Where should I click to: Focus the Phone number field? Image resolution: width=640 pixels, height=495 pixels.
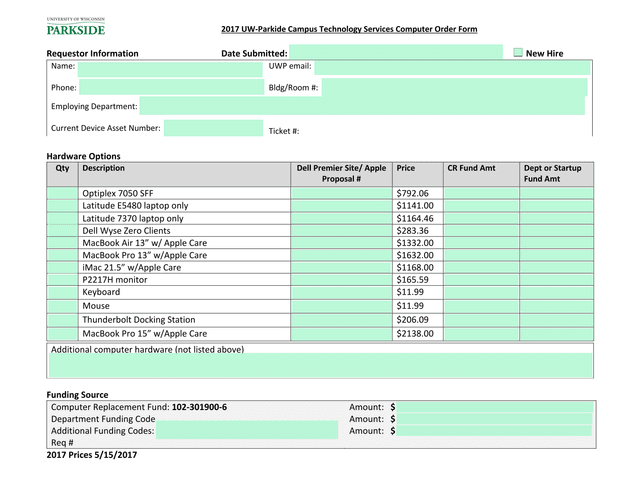[x=172, y=88]
